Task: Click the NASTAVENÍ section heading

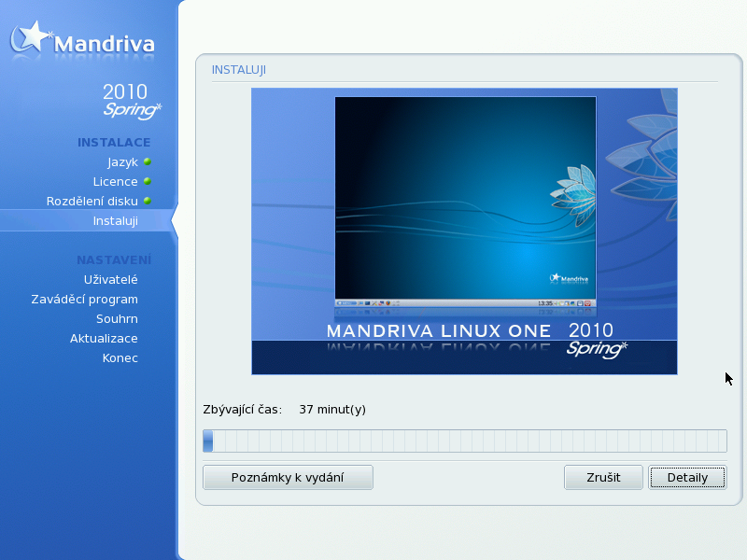Action: pos(114,259)
